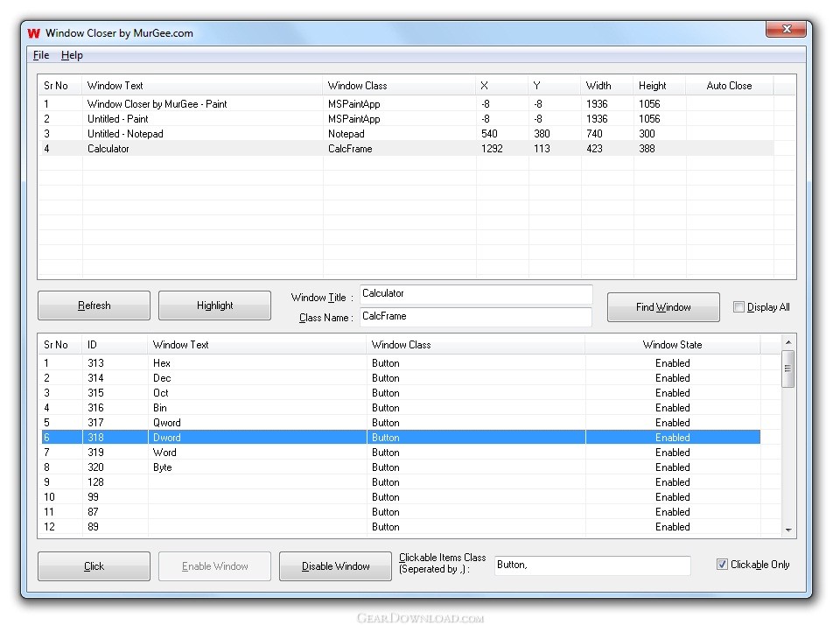Click the red W application icon
Image resolution: width=840 pixels, height=625 pixels.
[x=34, y=32]
